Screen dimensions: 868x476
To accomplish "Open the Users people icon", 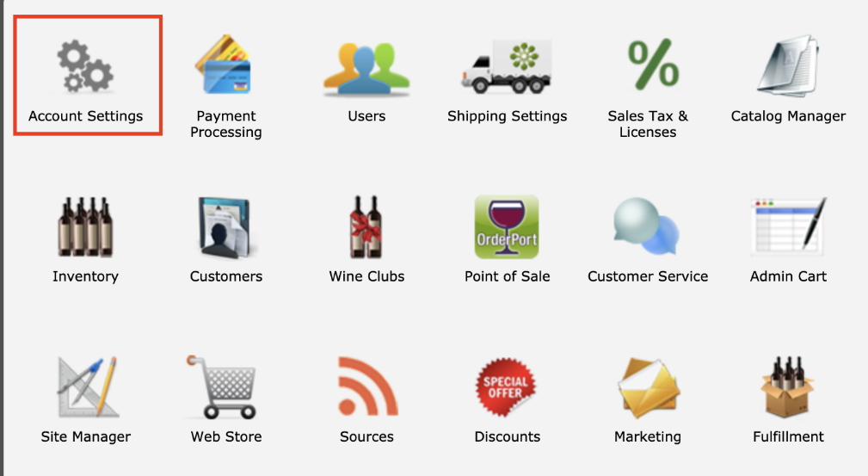I will [366, 69].
